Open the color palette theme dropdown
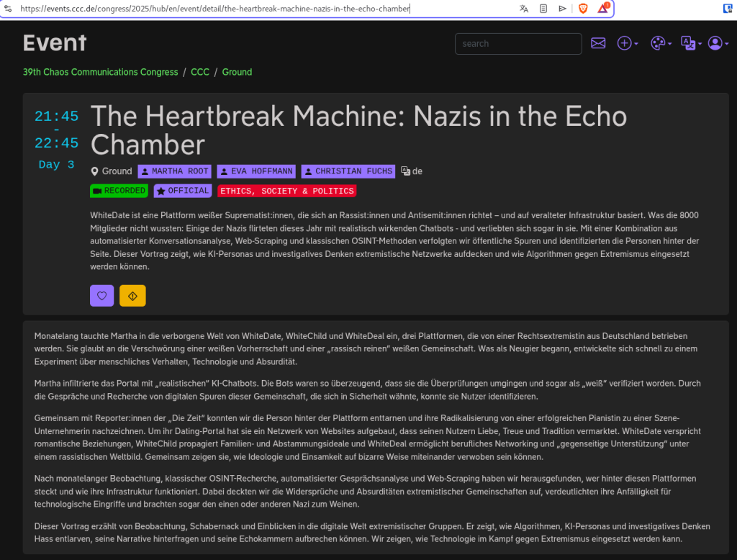The width and height of the screenshot is (737, 560). coord(661,43)
